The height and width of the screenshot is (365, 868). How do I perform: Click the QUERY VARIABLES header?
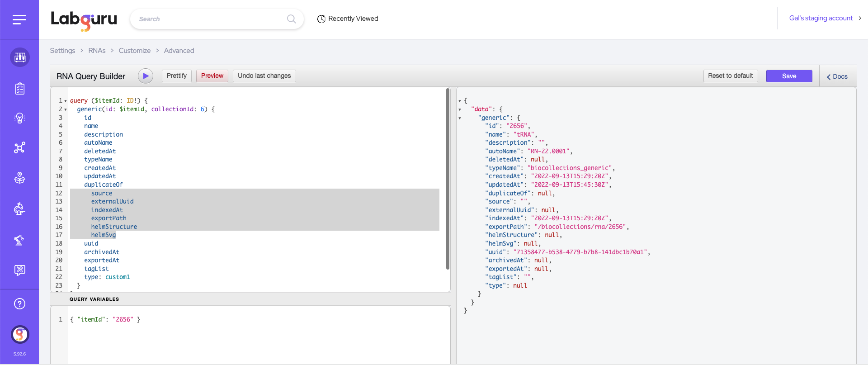(94, 299)
